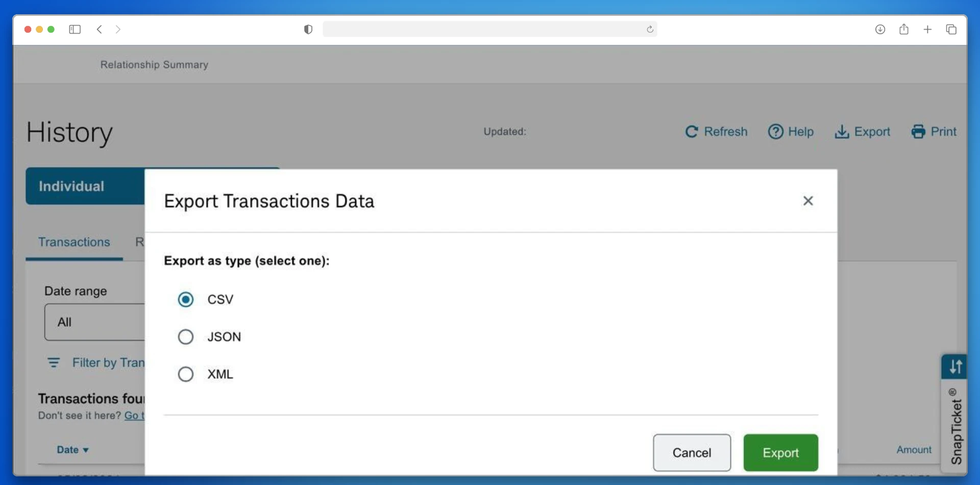Select the CSV export type
Image resolution: width=980 pixels, height=485 pixels.
[x=186, y=299]
